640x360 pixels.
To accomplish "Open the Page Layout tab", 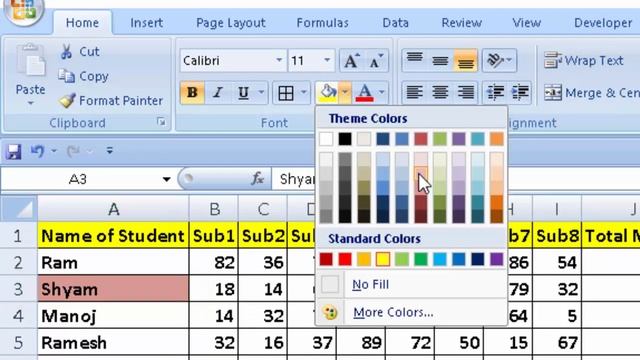I will click(x=231, y=23).
